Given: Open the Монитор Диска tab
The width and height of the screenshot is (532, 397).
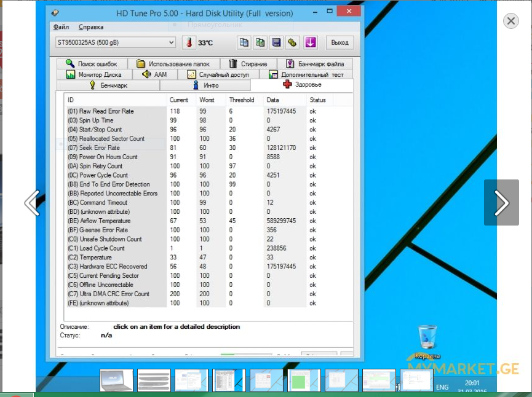Looking at the screenshot, I should (x=94, y=74).
